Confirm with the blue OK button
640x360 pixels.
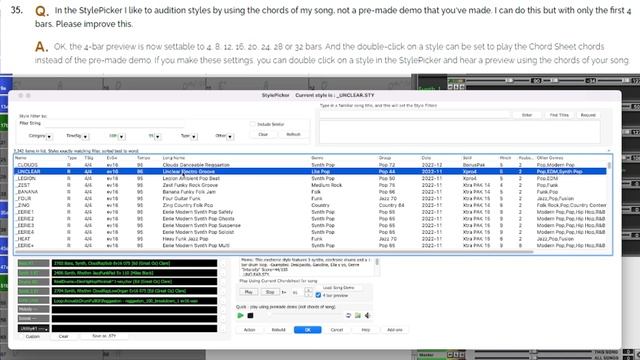(308, 330)
